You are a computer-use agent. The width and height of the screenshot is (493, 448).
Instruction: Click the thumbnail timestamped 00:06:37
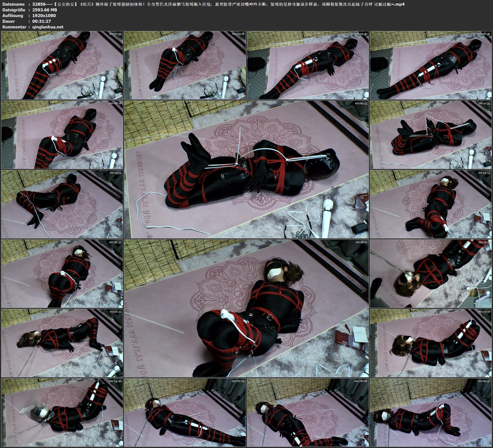(431, 65)
